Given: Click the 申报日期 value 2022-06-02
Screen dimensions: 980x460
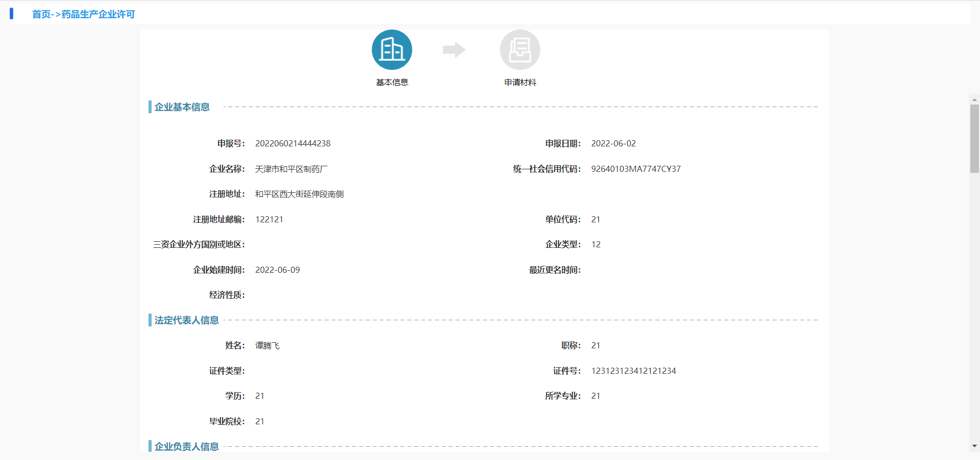Looking at the screenshot, I should click(613, 143).
